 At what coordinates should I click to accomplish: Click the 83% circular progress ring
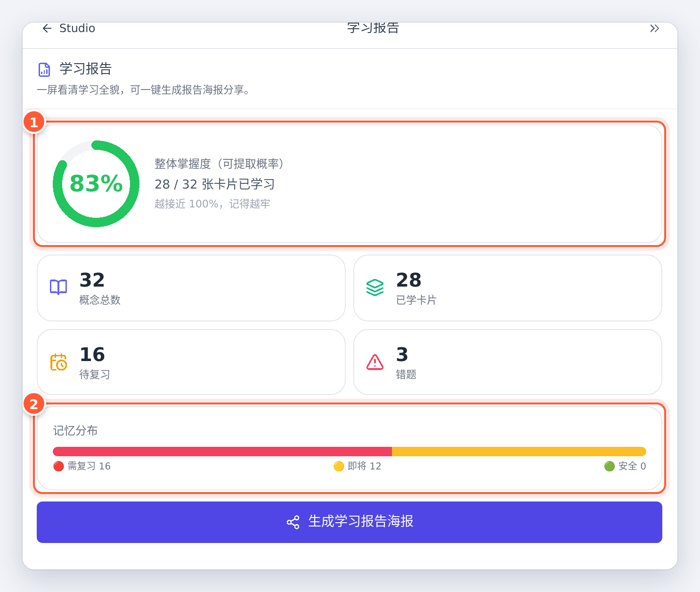coord(96,184)
